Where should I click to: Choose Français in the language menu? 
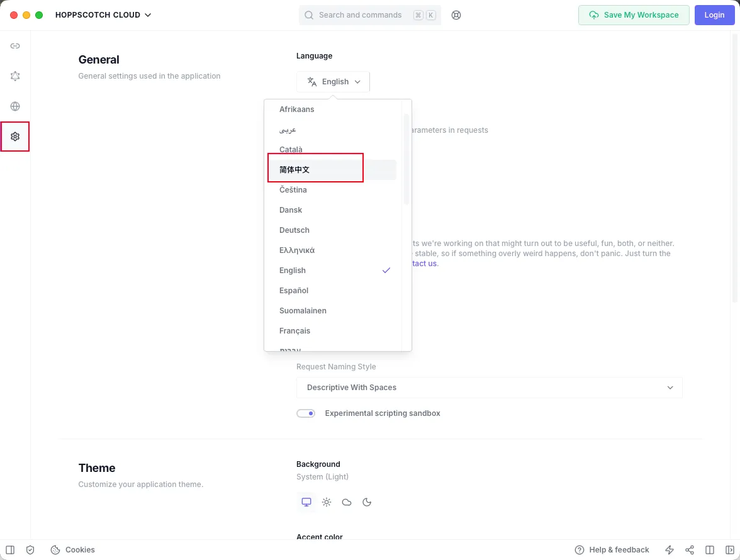pos(295,331)
